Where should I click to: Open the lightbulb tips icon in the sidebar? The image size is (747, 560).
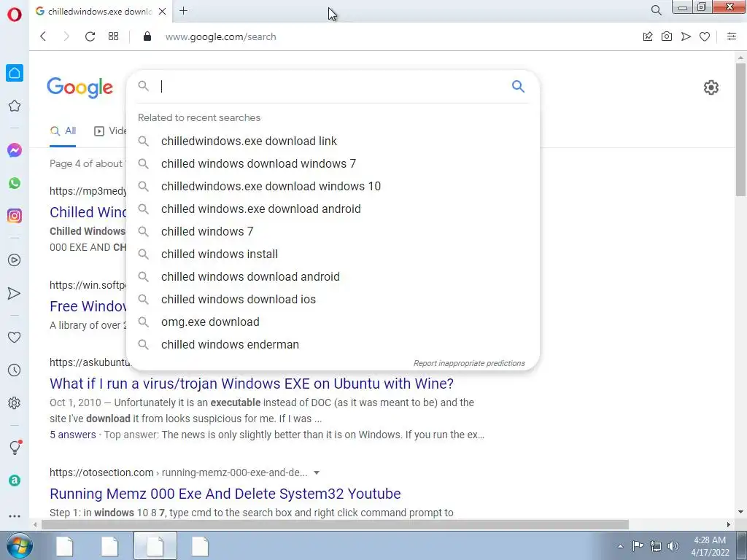coord(15,447)
